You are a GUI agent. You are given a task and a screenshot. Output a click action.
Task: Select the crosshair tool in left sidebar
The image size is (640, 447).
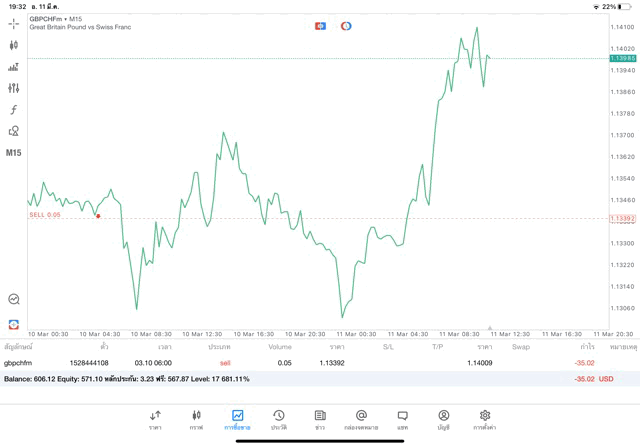coord(14,23)
